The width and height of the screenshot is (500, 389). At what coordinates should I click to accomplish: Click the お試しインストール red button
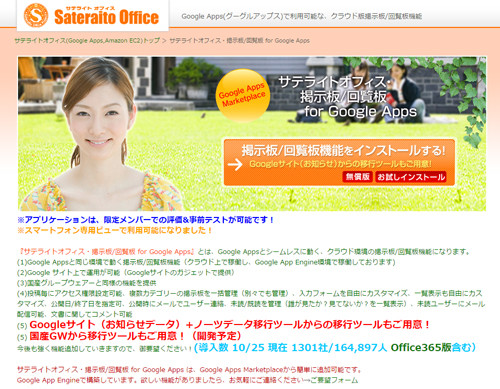tap(411, 177)
